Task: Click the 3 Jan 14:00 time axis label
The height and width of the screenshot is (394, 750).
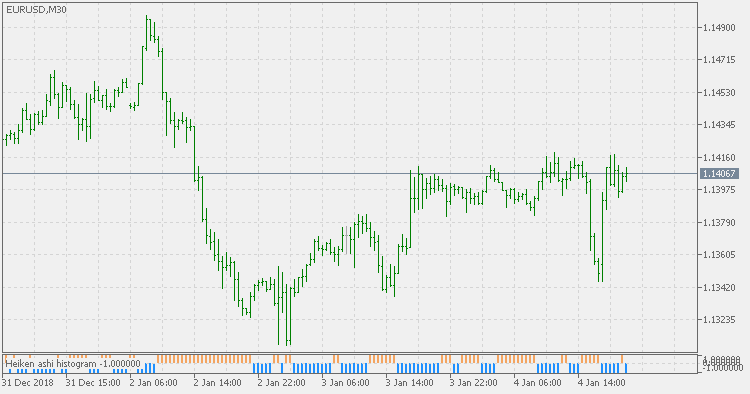Action: pyautogui.click(x=409, y=383)
